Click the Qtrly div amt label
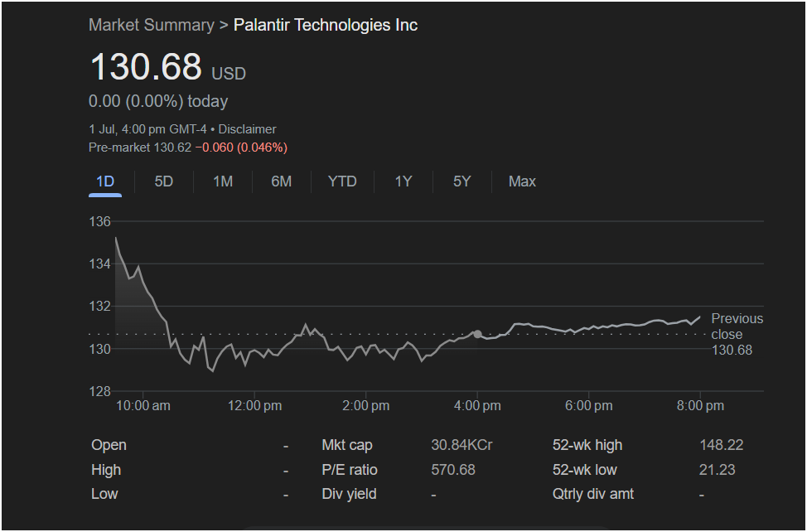This screenshot has width=807, height=532. 593,494
